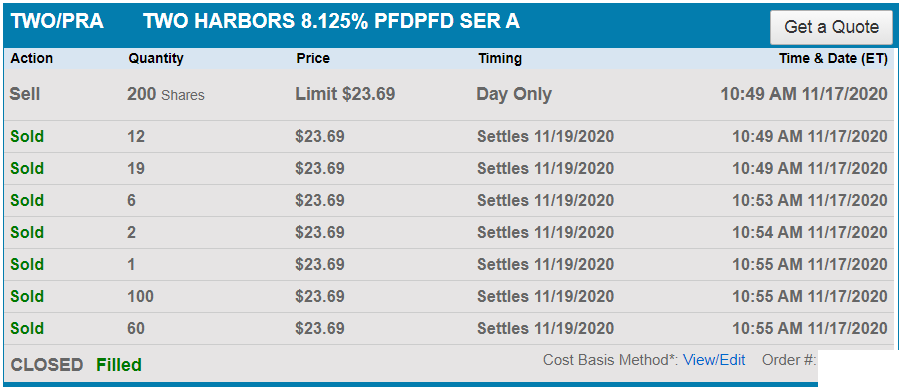This screenshot has height=391, width=903.
Task: Click the Timing column header
Action: click(x=500, y=58)
